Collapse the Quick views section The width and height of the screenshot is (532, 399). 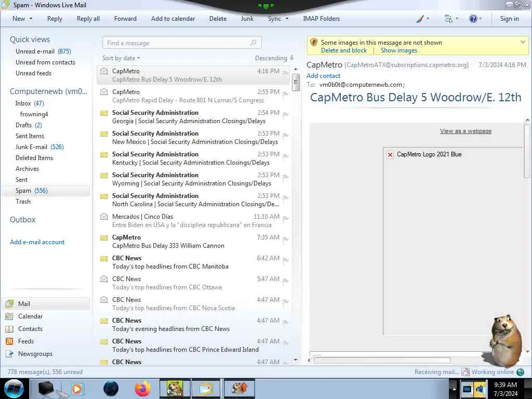click(x=30, y=39)
